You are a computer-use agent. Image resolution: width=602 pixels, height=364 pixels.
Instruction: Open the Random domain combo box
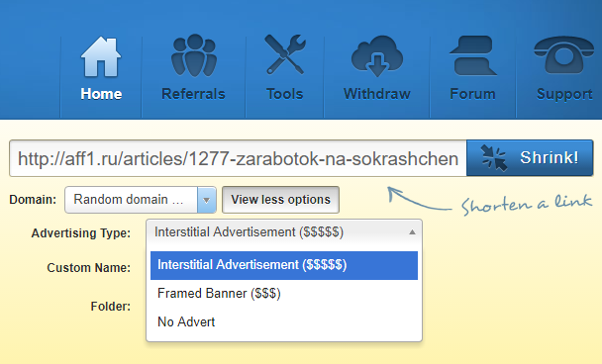pyautogui.click(x=141, y=200)
